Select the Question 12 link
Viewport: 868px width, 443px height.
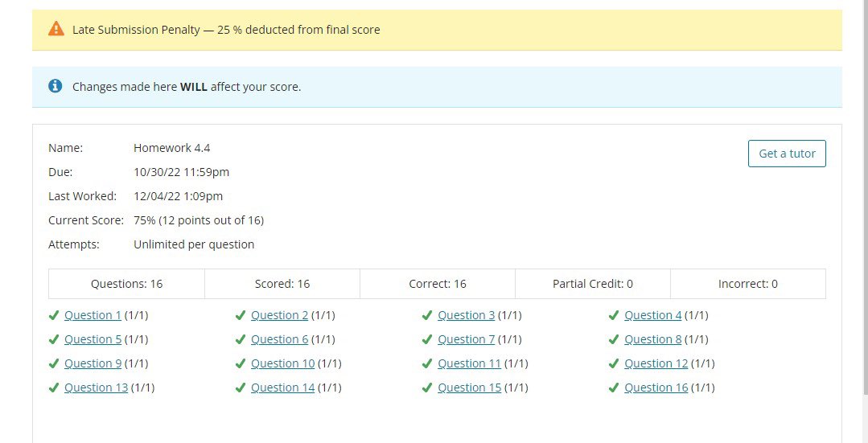coord(656,363)
